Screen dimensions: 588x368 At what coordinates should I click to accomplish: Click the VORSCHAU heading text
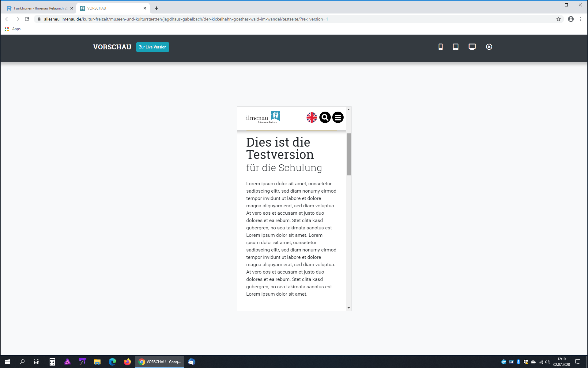[x=112, y=47]
